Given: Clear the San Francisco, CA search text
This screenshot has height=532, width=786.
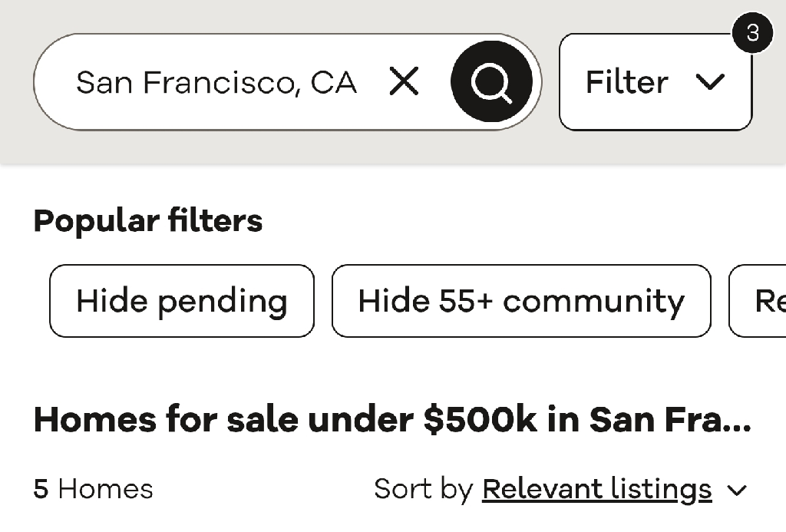Looking at the screenshot, I should coord(404,81).
